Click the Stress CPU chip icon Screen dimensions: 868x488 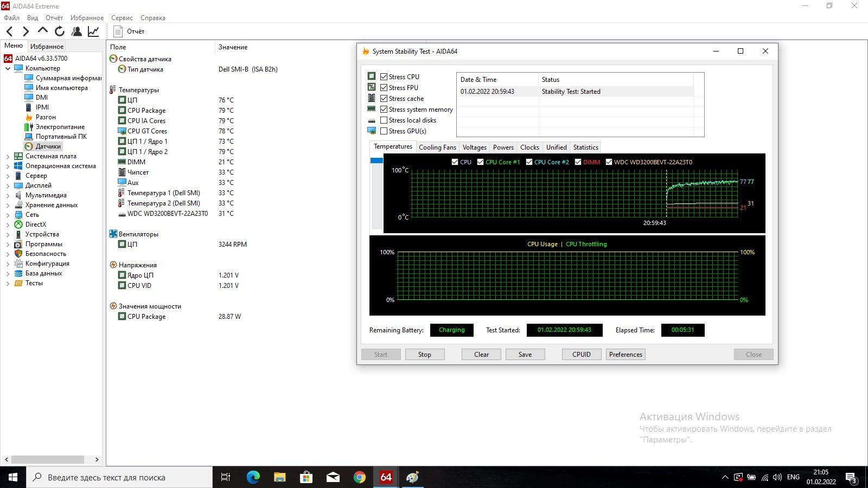pyautogui.click(x=372, y=76)
